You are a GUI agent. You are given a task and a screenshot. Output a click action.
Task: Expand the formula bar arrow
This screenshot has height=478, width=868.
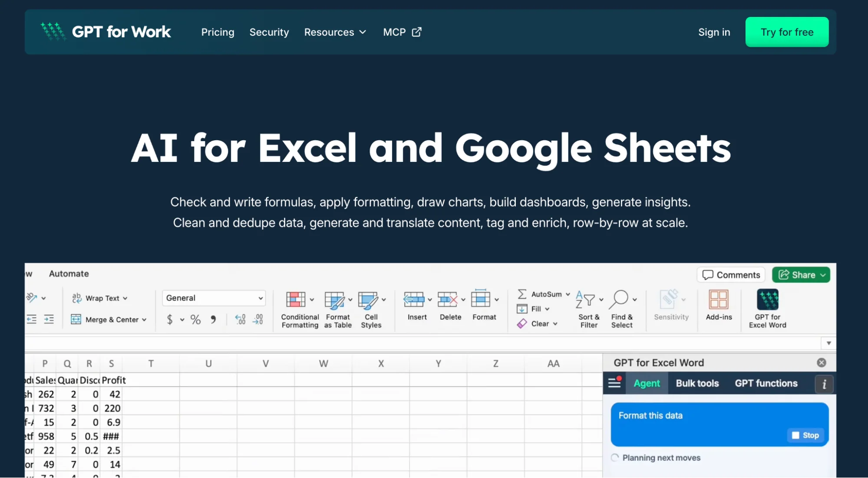coord(828,343)
